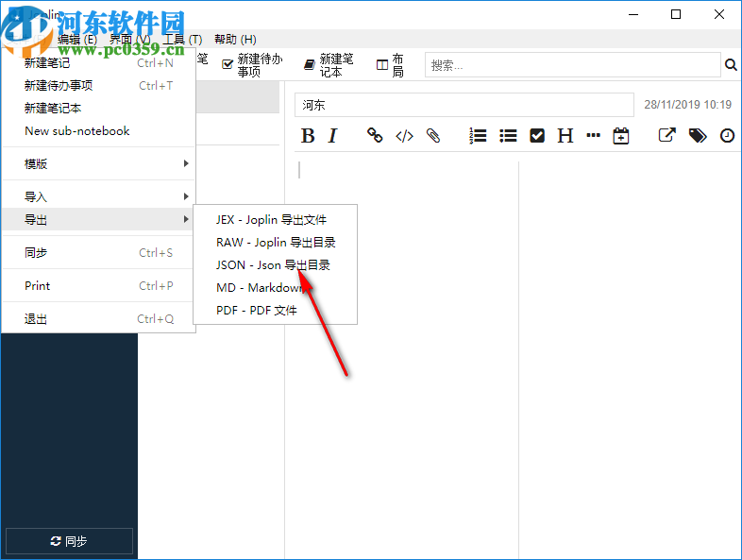Select the New sub-notebook menu entry
Screen dimensions: 742x560
coord(98,131)
